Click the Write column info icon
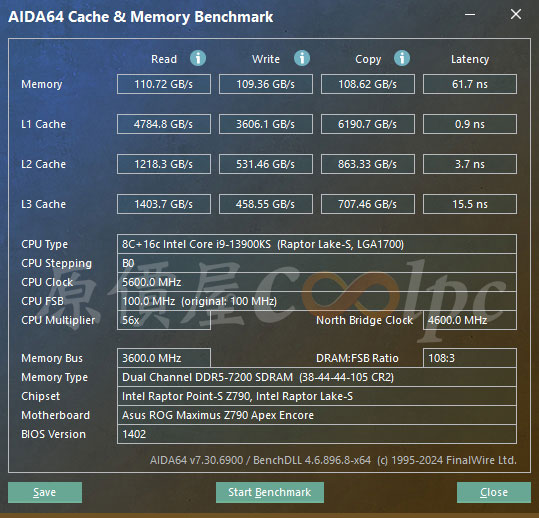This screenshot has height=518, width=539. tap(302, 58)
